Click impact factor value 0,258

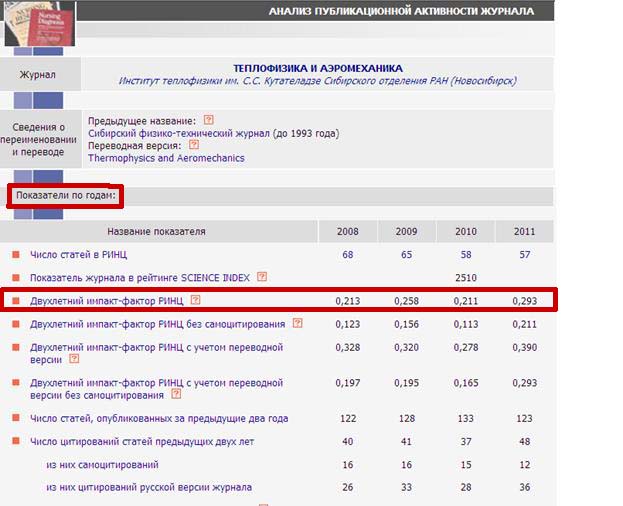(x=406, y=301)
